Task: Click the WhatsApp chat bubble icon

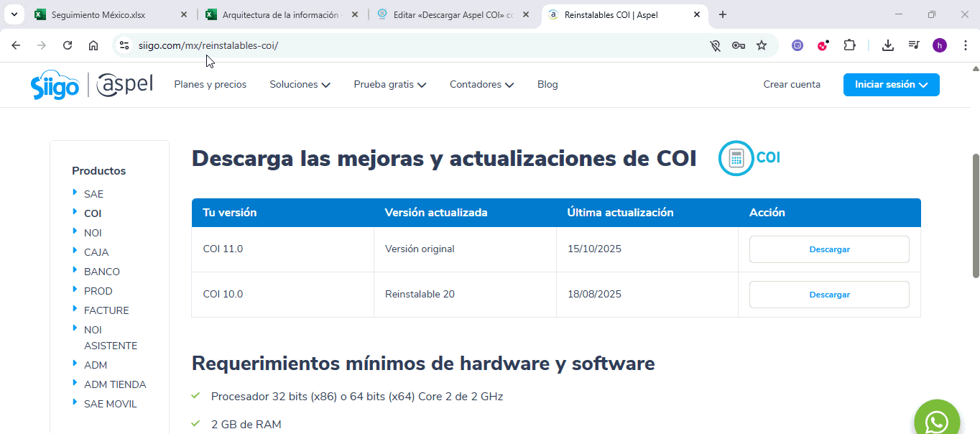Action: 936,420
